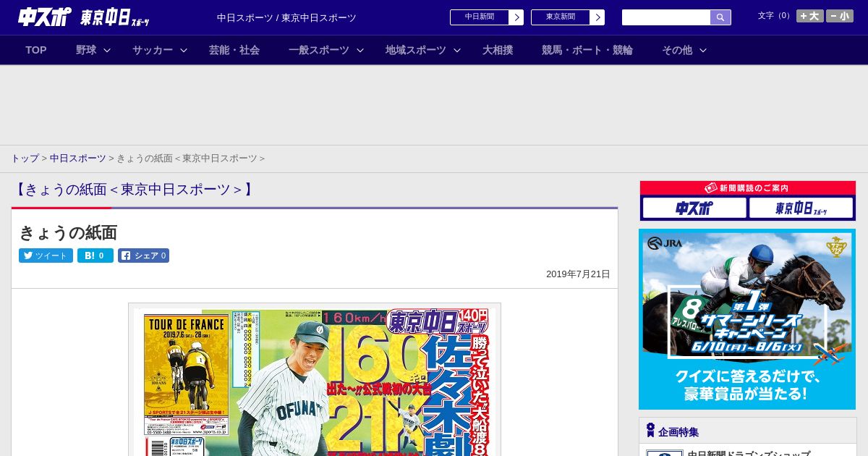
Task: Open その他 navigation item
Action: coord(677,50)
